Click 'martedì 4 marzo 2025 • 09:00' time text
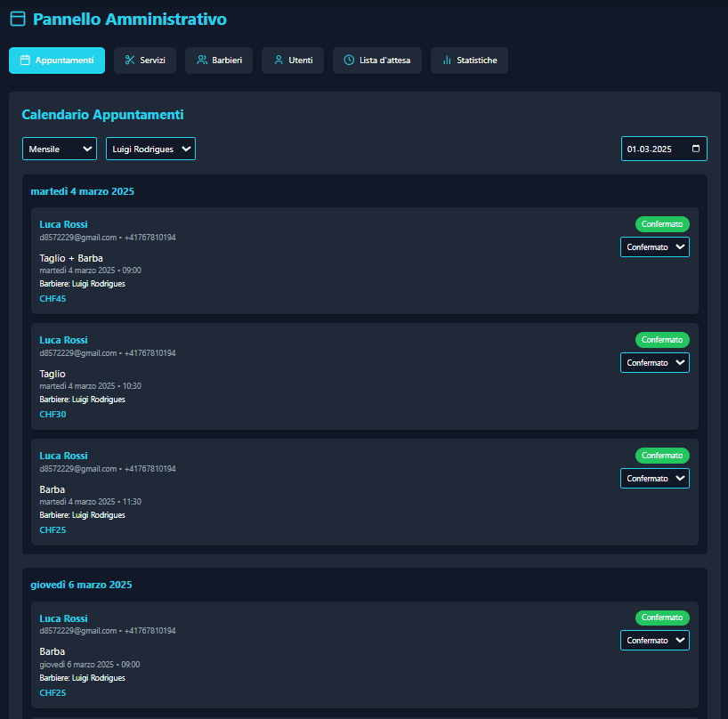The width and height of the screenshot is (728, 719). coord(91,271)
